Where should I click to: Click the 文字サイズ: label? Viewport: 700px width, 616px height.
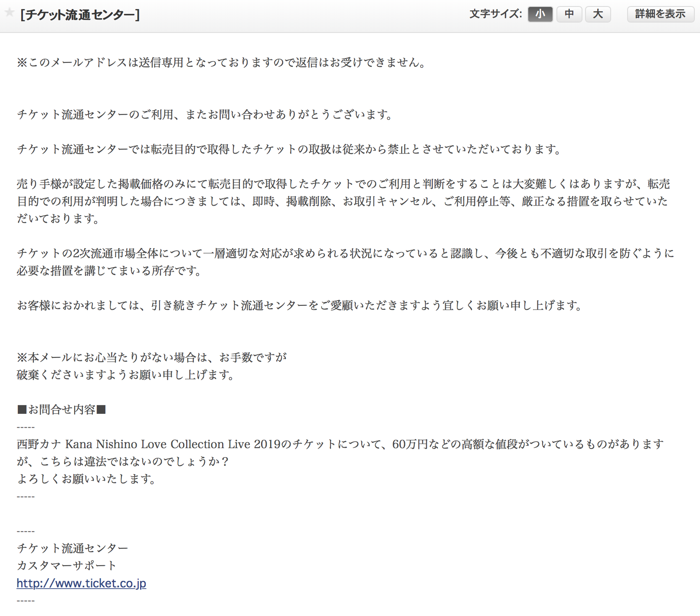496,14
